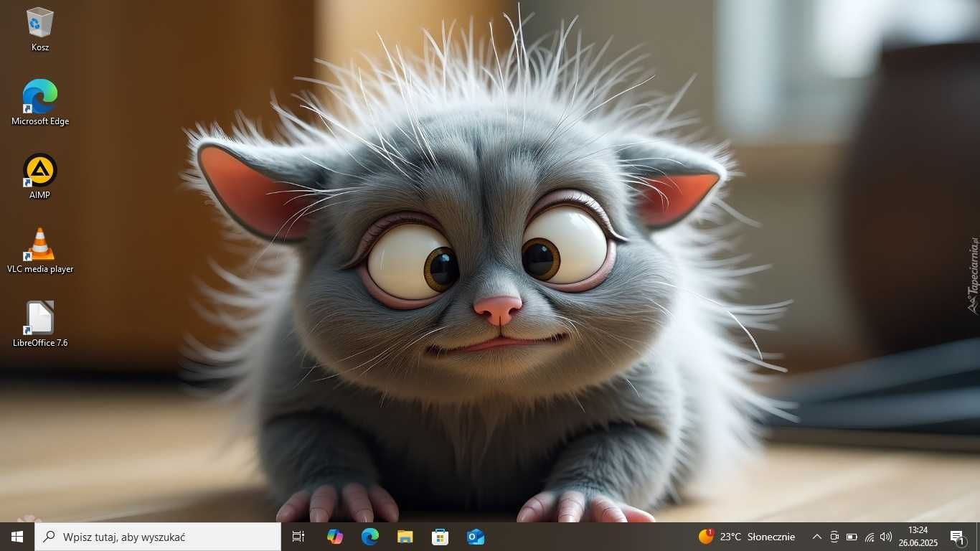The height and width of the screenshot is (551, 980).
Task: Click the Meet Now camera tray icon
Action: coord(834,537)
